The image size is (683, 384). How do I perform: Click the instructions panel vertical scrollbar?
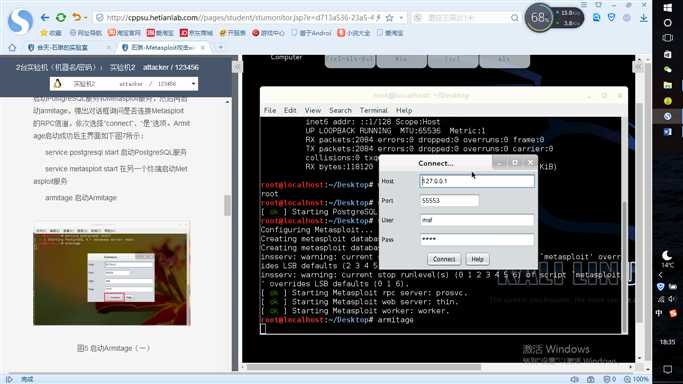[227, 205]
